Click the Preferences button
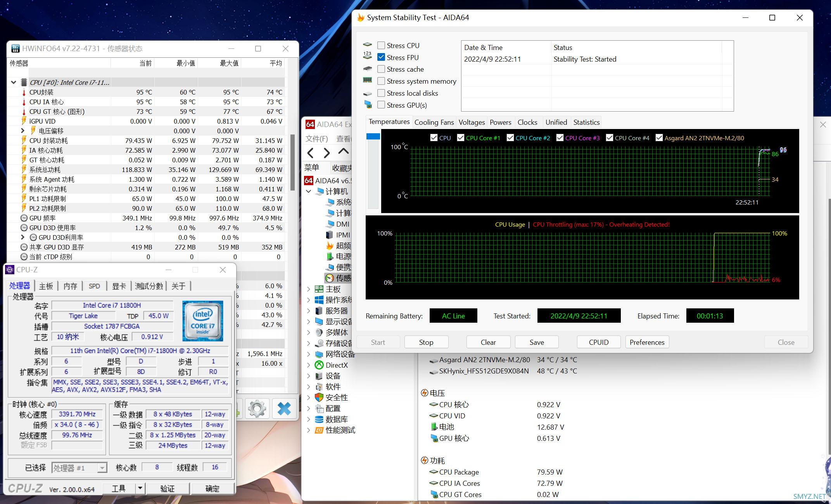The image size is (831, 504). (x=647, y=342)
